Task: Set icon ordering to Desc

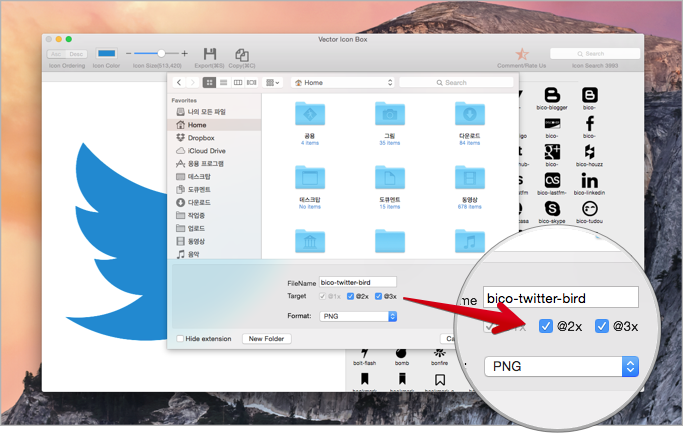Action: coord(76,54)
